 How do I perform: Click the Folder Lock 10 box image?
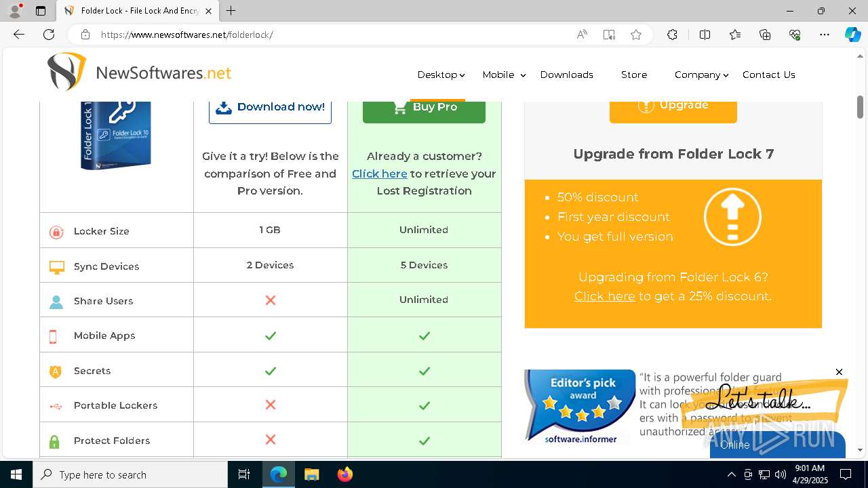116,135
